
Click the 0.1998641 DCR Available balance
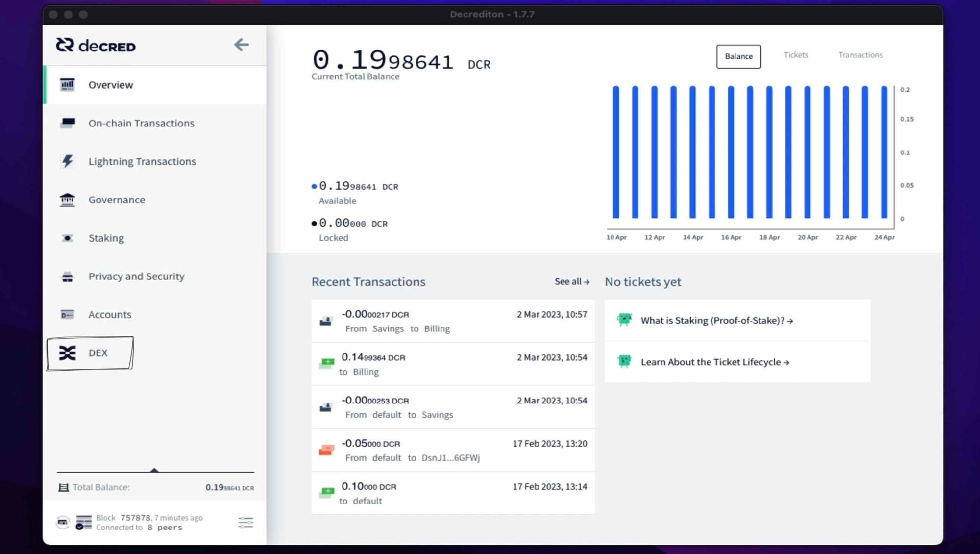359,186
